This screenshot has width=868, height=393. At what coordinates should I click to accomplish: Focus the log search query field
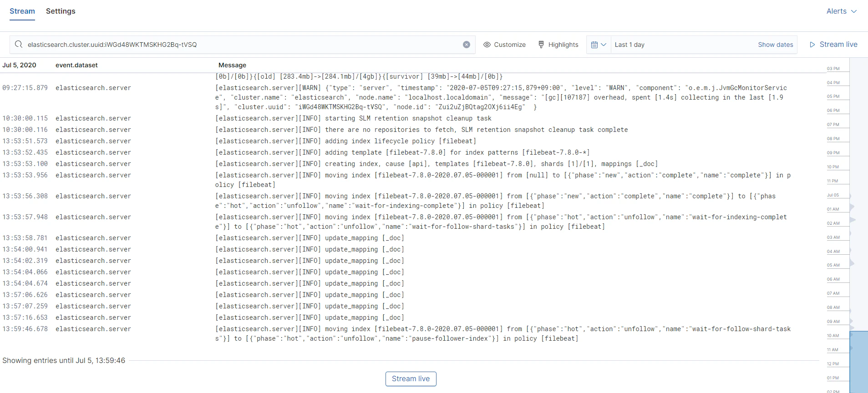coord(243,45)
